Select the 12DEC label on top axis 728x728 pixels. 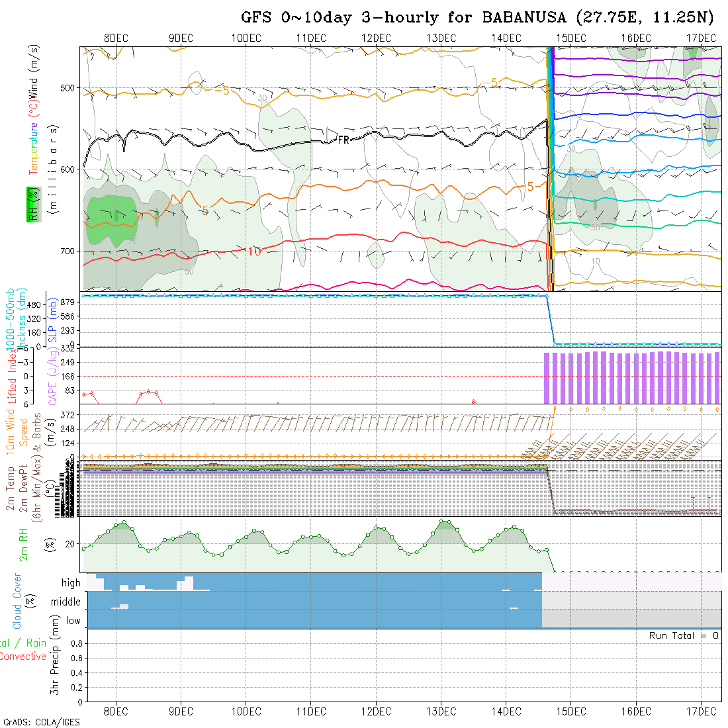point(376,38)
